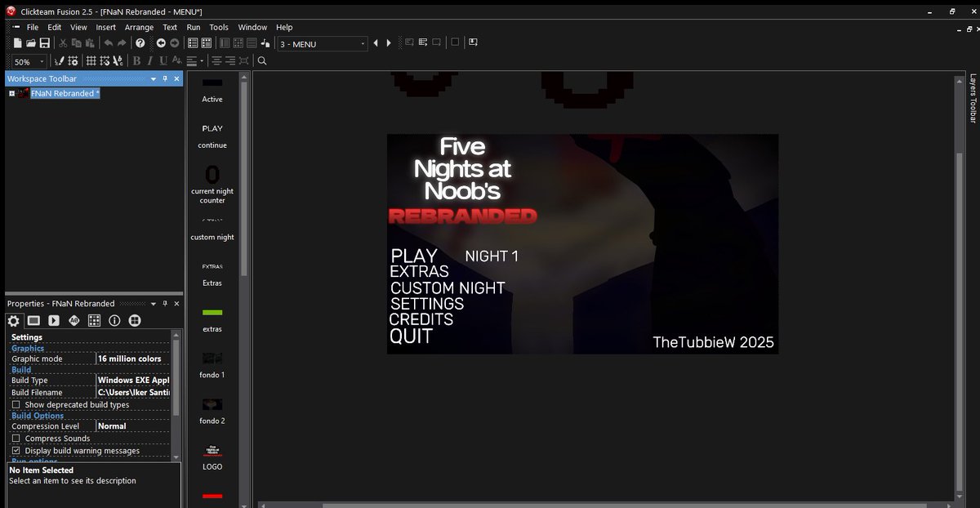Select the Active object in object list
The width and height of the screenshot is (980, 508).
(x=212, y=90)
